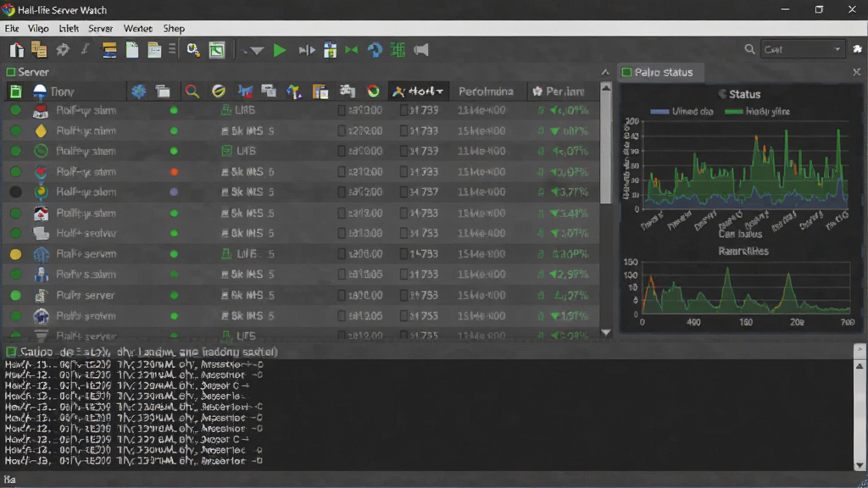Screen dimensions: 868x488
Task: Click the green legend swatch in the Status chart
Action: (733, 111)
